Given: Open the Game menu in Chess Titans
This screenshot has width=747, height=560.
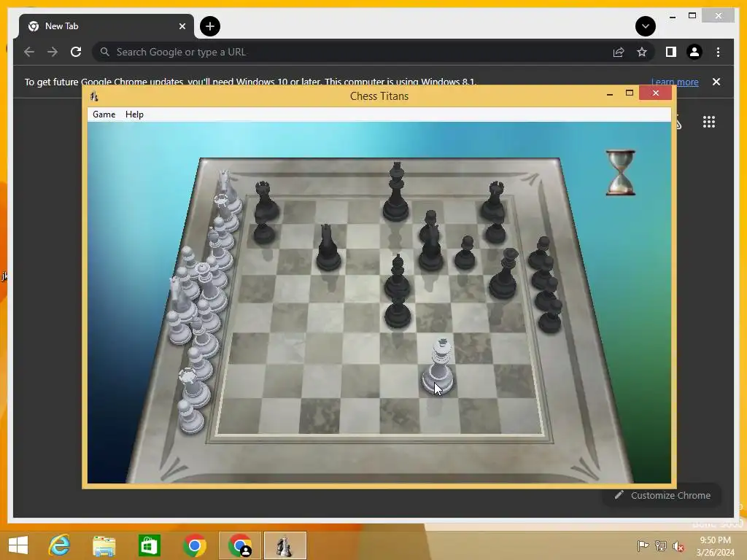Looking at the screenshot, I should tap(104, 114).
